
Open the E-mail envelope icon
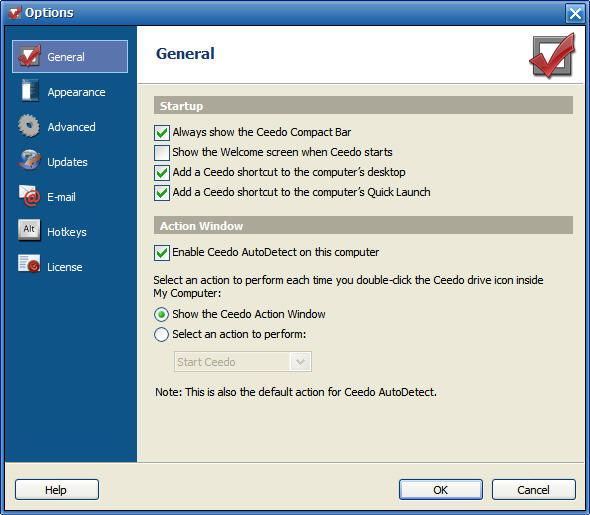[29, 196]
